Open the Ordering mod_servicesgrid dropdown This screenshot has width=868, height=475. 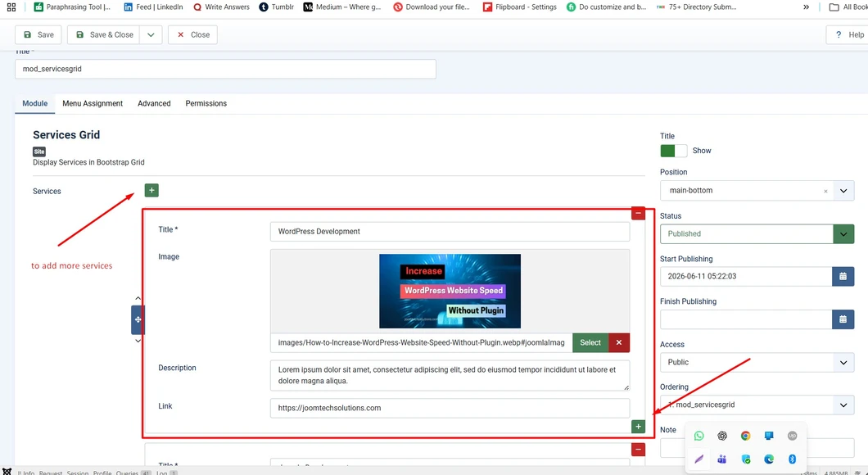point(757,405)
